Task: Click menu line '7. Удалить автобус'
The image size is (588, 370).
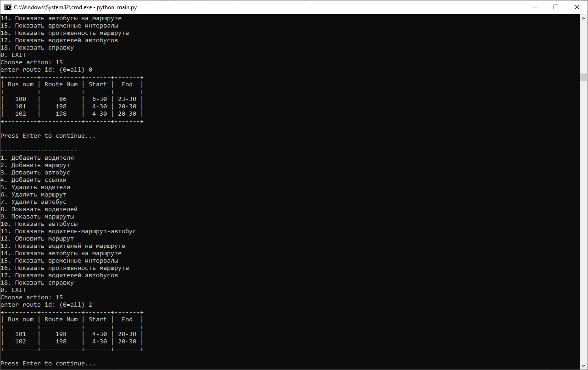Action: (x=34, y=202)
